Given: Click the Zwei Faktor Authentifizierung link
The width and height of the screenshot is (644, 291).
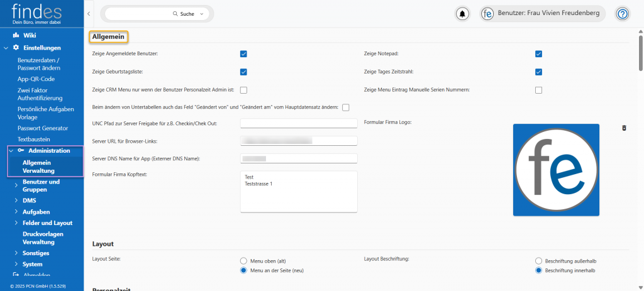Looking at the screenshot, I should pyautogui.click(x=40, y=94).
